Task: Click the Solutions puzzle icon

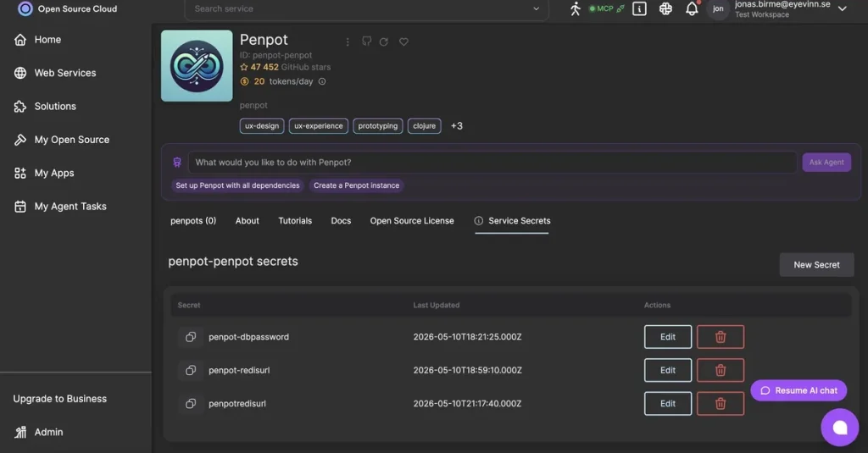Action: point(20,106)
